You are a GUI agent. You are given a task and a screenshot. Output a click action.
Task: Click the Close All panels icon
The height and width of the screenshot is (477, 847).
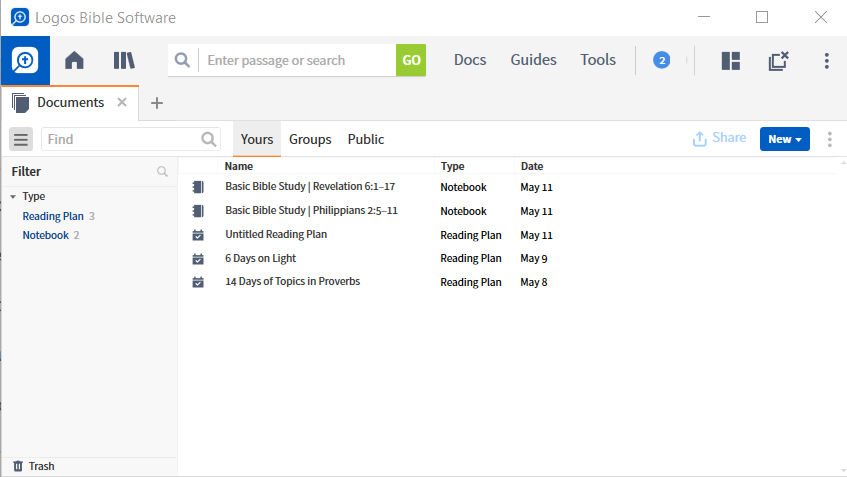click(x=778, y=61)
